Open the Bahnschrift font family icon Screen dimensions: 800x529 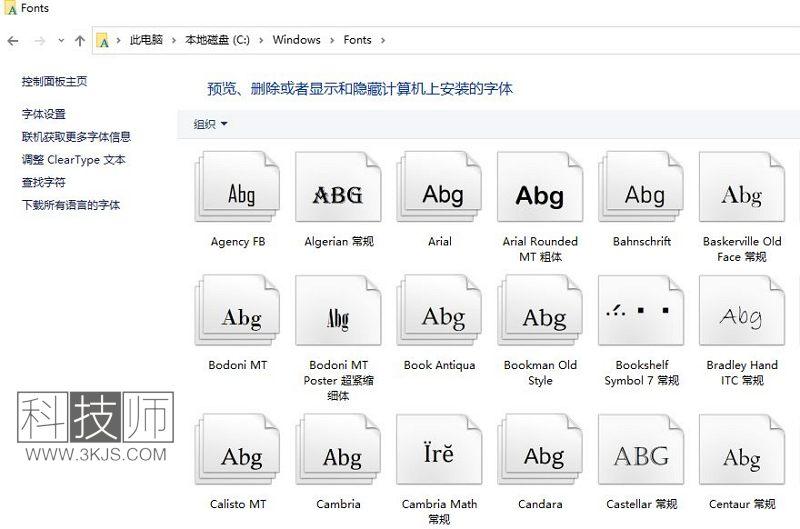click(642, 193)
